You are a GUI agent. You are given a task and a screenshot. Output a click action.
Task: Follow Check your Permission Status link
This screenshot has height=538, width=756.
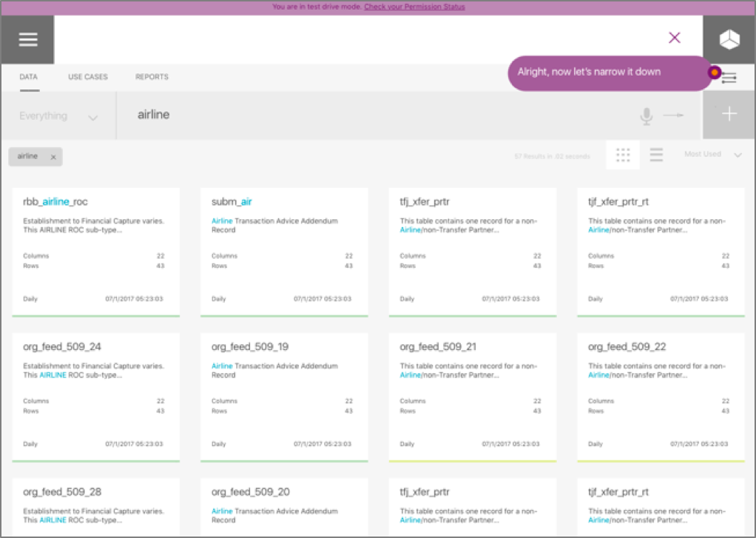[x=414, y=7]
